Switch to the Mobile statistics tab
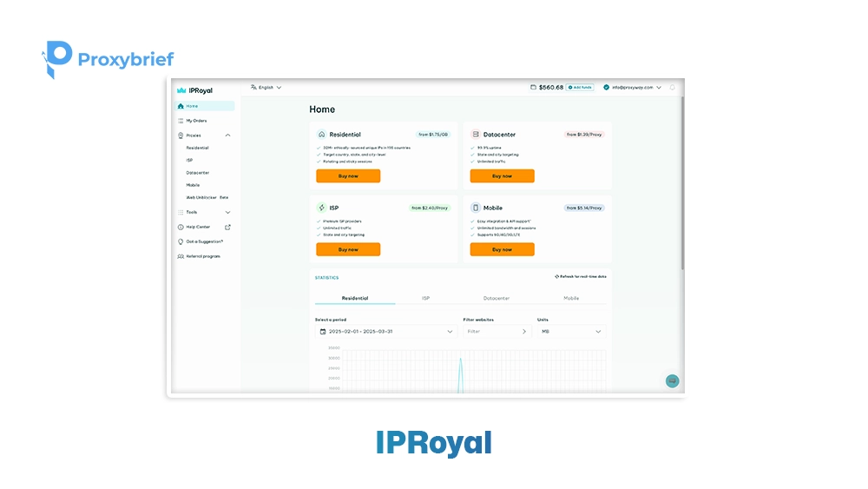868x489 pixels. point(571,298)
